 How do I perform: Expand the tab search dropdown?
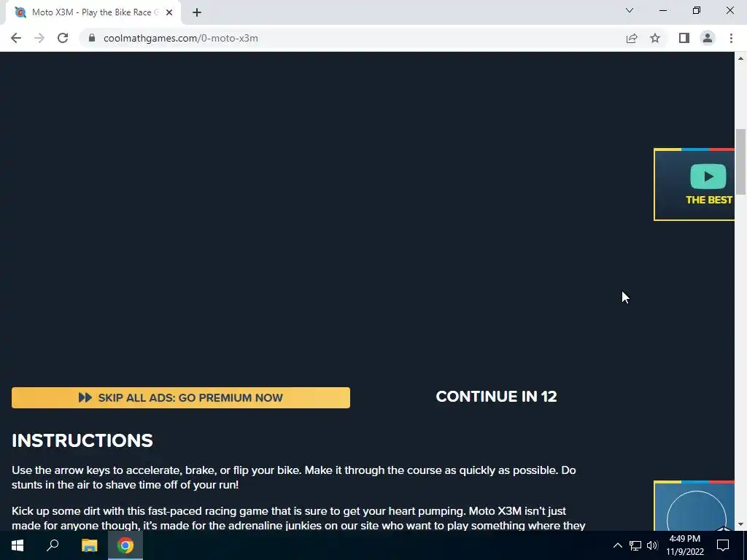(x=630, y=10)
